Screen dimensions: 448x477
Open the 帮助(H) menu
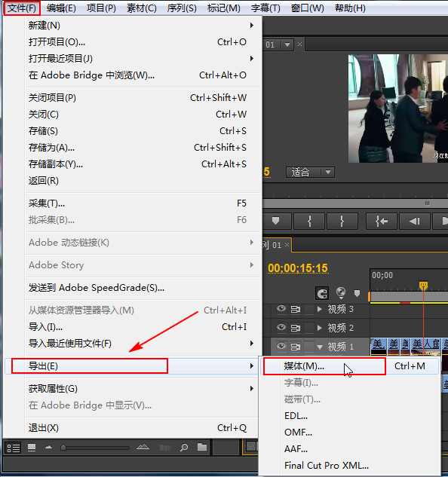pyautogui.click(x=350, y=8)
